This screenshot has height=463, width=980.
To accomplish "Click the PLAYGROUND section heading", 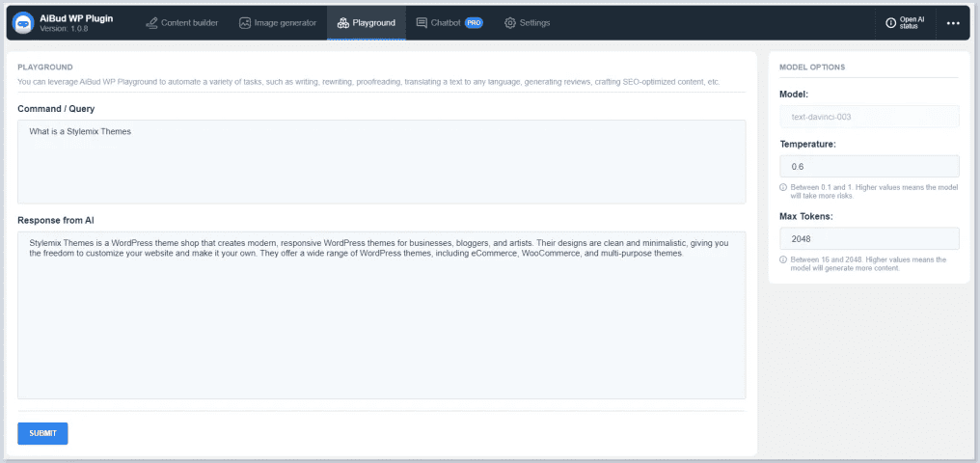I will (x=45, y=67).
